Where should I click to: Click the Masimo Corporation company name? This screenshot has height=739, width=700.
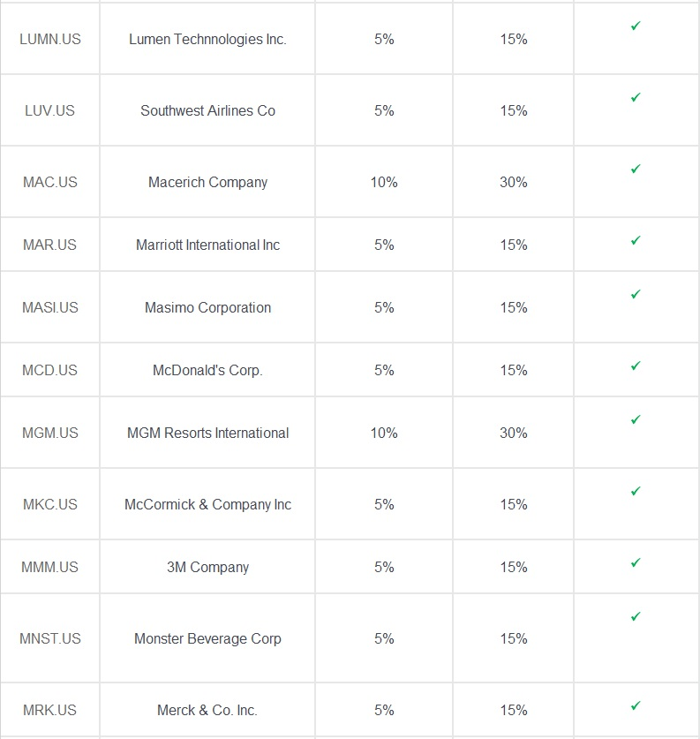click(207, 307)
